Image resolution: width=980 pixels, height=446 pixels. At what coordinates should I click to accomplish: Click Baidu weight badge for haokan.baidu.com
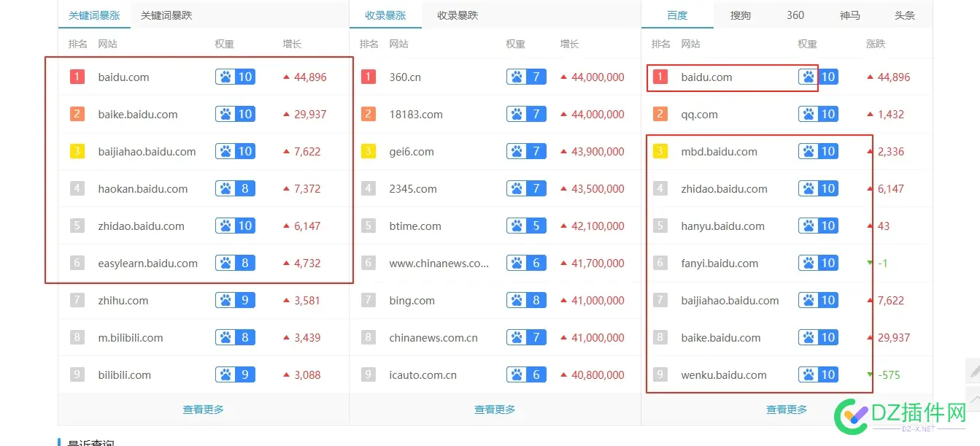pos(235,189)
